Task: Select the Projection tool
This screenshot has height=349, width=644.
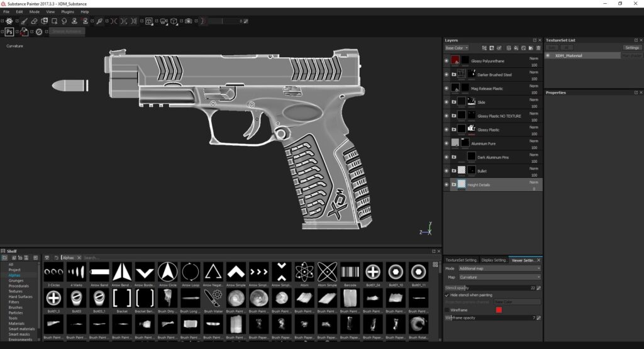Action: (x=45, y=21)
